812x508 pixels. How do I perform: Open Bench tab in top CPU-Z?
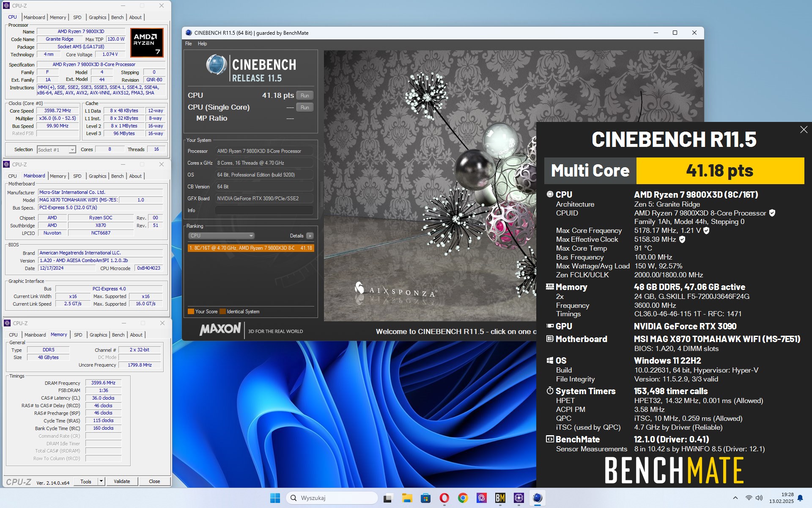pyautogui.click(x=118, y=17)
